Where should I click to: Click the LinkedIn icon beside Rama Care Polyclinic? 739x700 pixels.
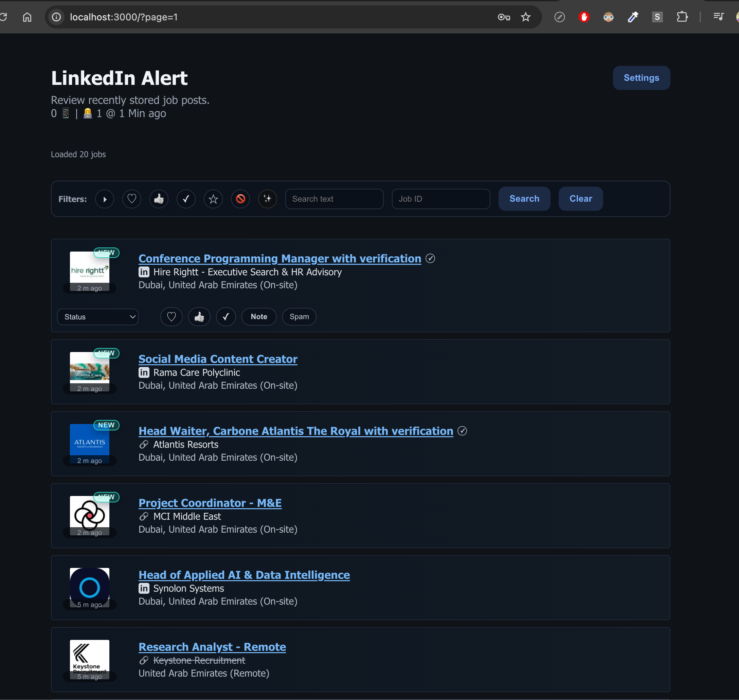click(144, 372)
